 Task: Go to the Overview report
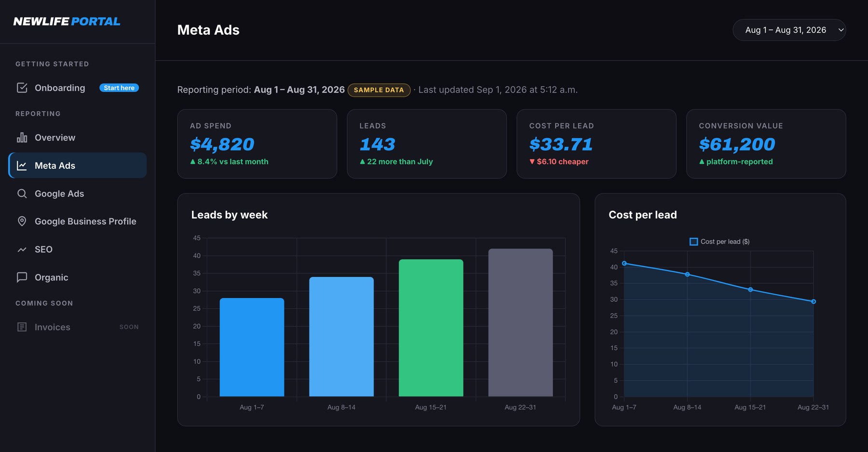(x=77, y=137)
